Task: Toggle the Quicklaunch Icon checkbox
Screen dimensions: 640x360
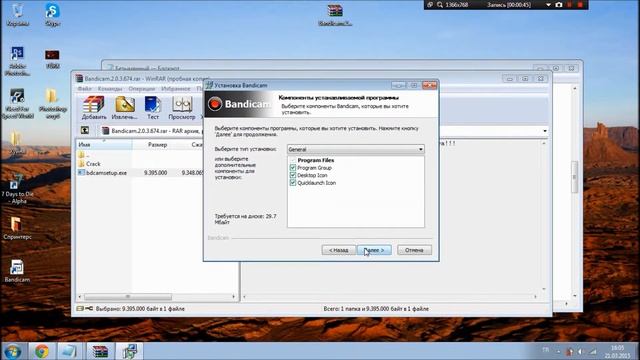Action: click(x=293, y=183)
